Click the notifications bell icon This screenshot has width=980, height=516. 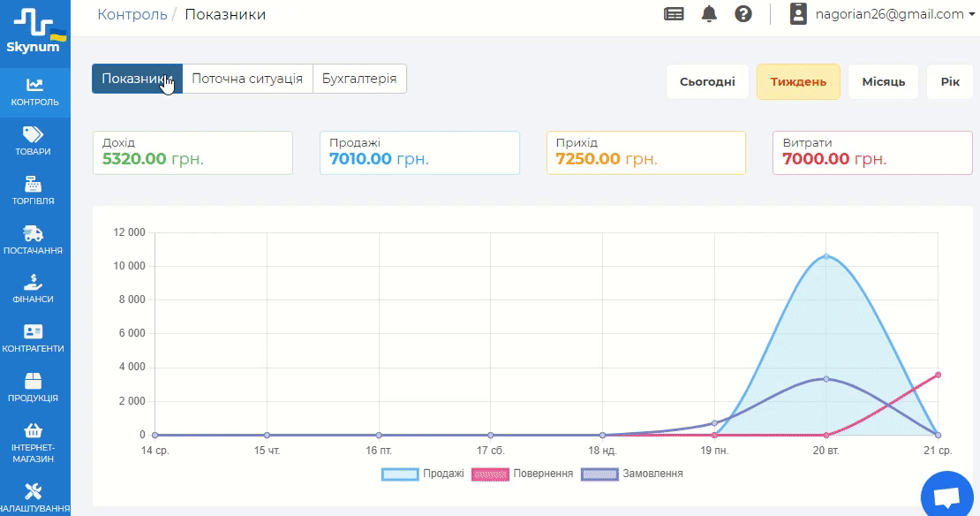[x=709, y=14]
